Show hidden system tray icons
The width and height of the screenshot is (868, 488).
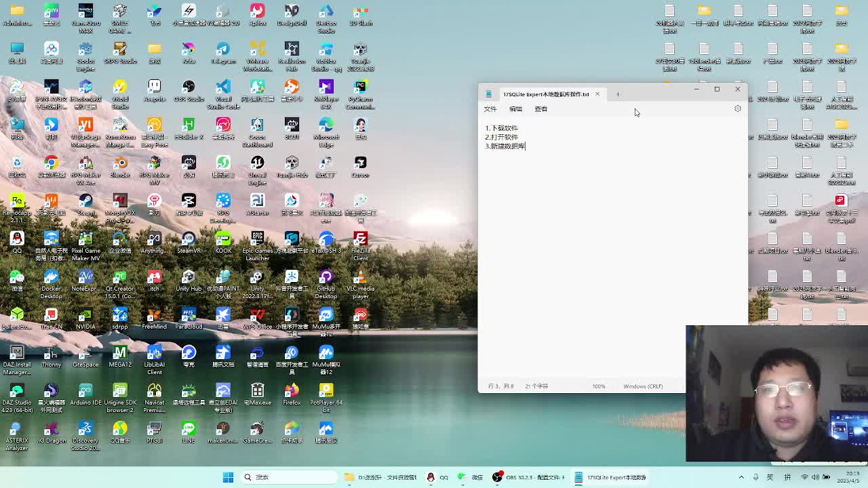point(741,477)
